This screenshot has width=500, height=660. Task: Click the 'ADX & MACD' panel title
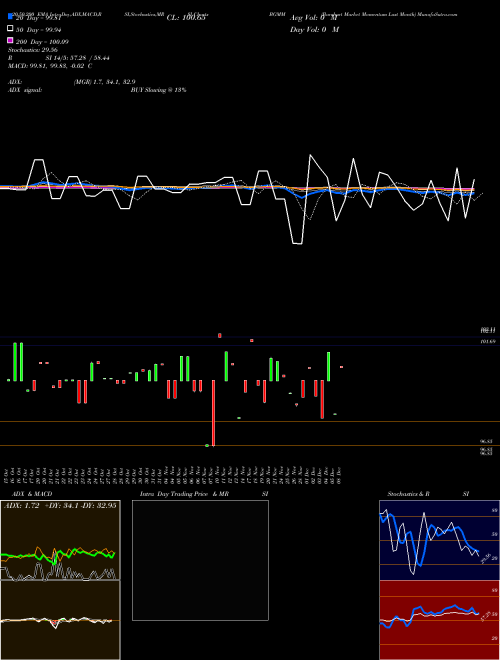(x=32, y=494)
